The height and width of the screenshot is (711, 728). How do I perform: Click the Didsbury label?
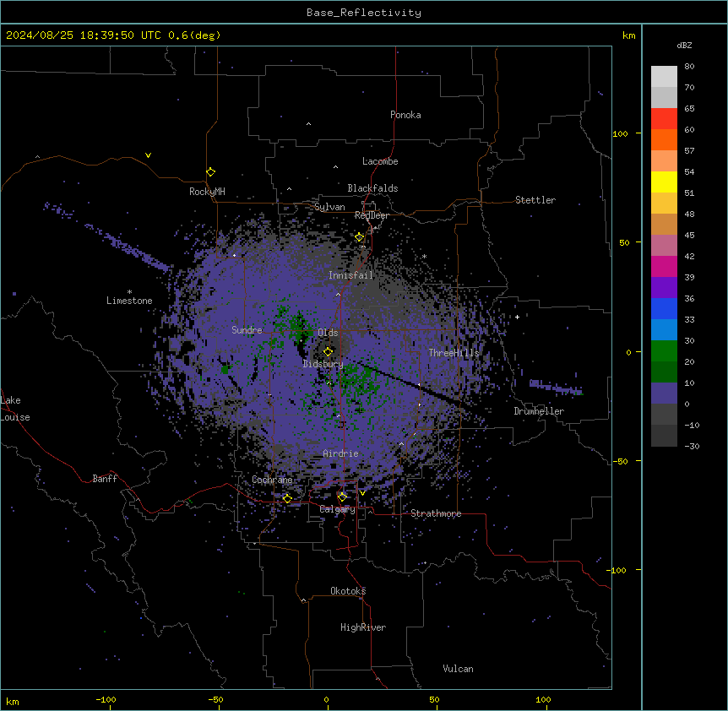323,364
